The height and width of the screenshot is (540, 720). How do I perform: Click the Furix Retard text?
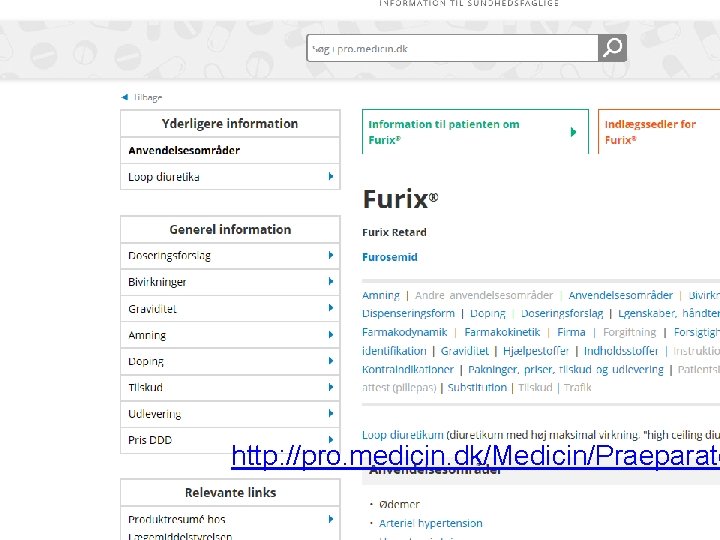click(x=394, y=232)
